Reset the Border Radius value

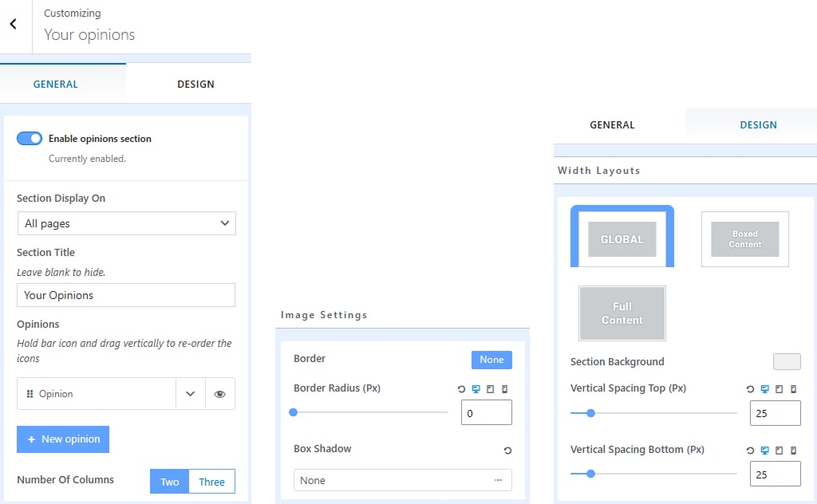(461, 389)
